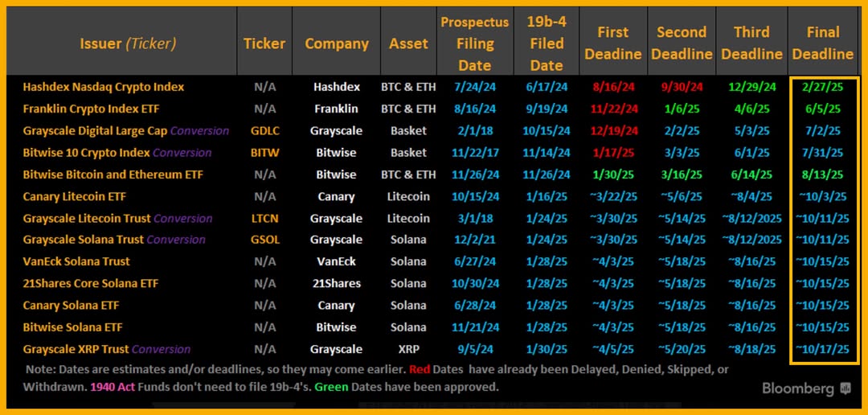Select the LTCN ticker cell
Screen dimensions: 868x415
pyautogui.click(x=264, y=218)
